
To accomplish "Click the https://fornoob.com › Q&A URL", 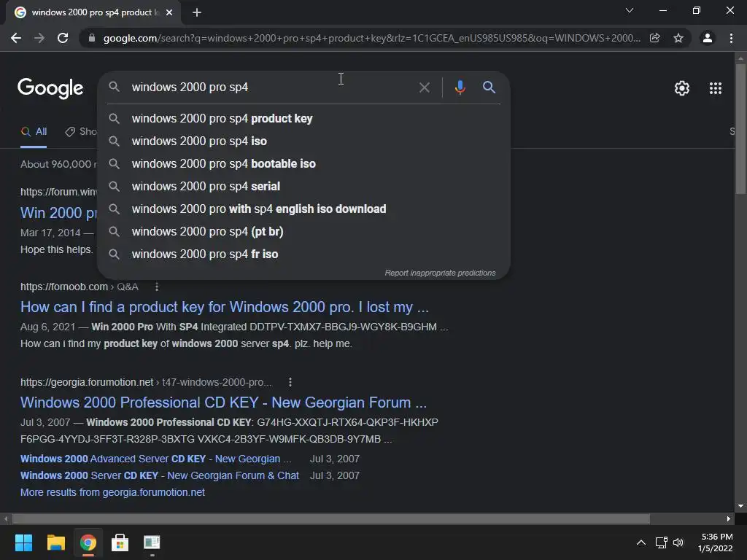I will [x=79, y=287].
